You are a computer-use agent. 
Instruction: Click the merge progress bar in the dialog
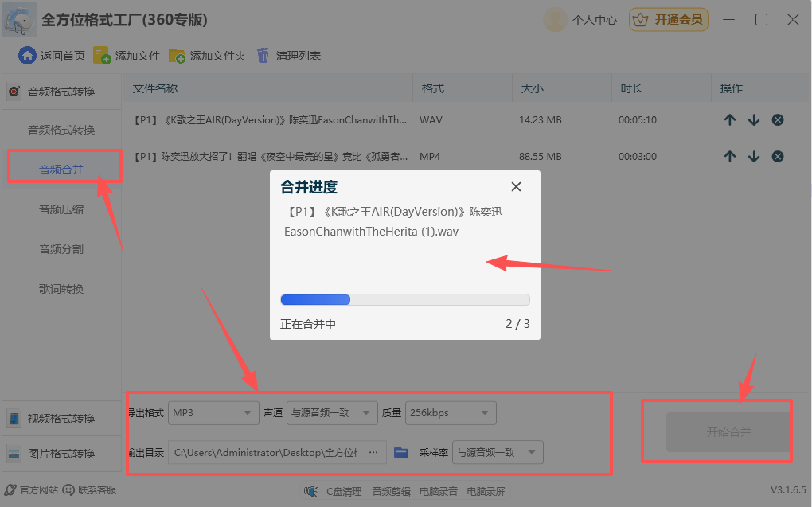pyautogui.click(x=404, y=298)
